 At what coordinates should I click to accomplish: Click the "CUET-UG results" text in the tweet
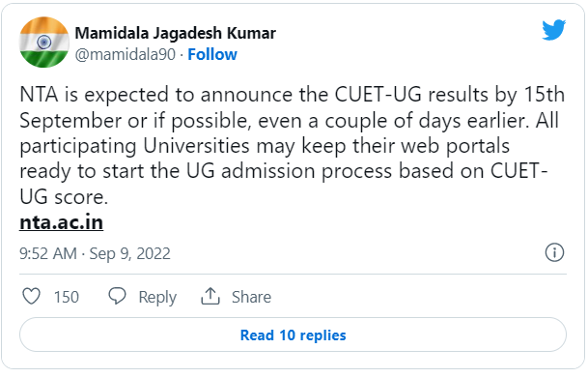(411, 94)
